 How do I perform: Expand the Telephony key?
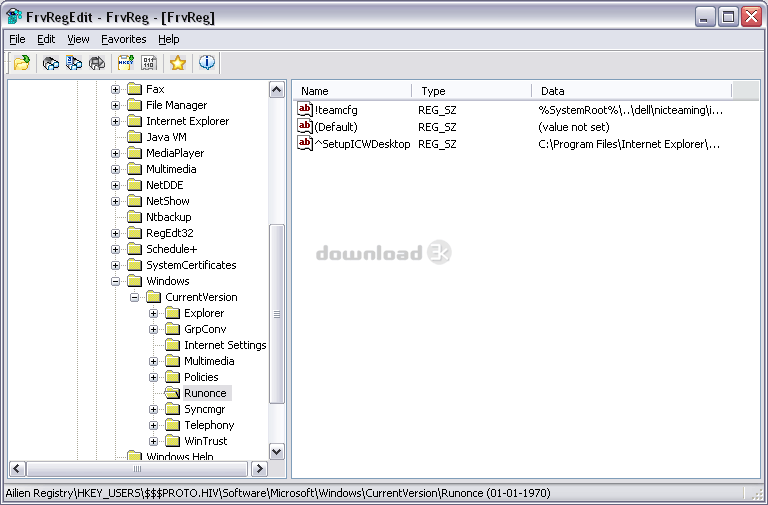(x=153, y=425)
